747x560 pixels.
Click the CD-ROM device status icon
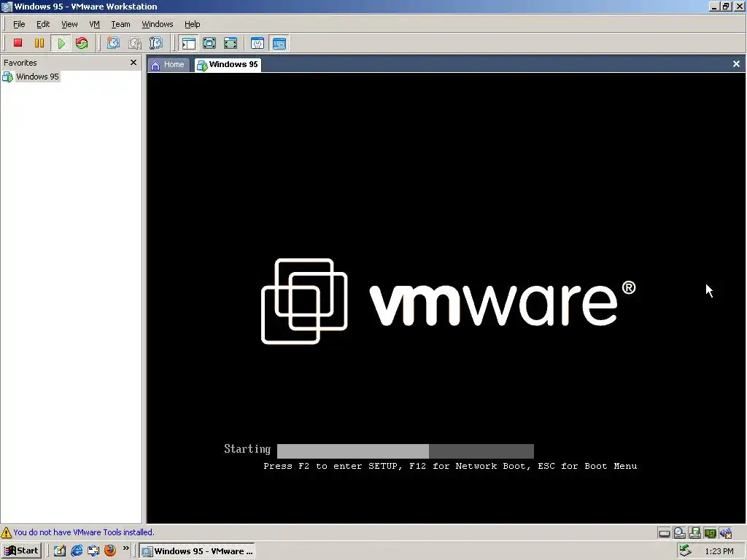click(x=679, y=533)
